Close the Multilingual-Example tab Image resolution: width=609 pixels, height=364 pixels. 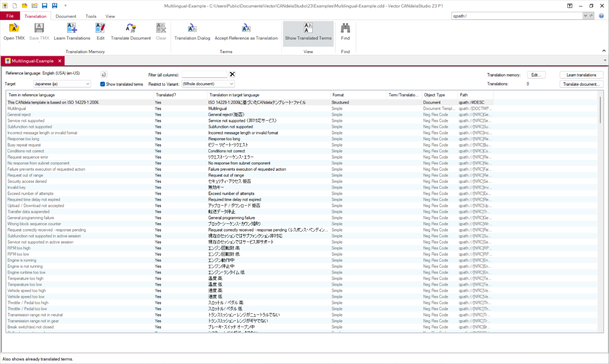[59, 61]
